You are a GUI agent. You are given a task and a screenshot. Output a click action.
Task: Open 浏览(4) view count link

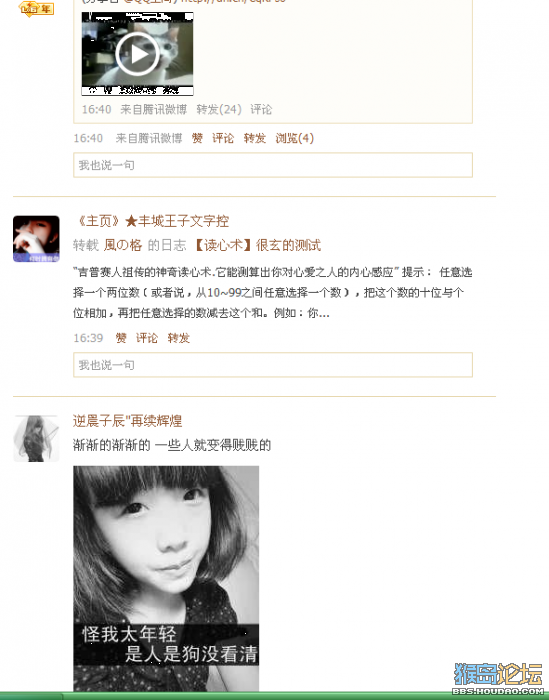(x=295, y=138)
